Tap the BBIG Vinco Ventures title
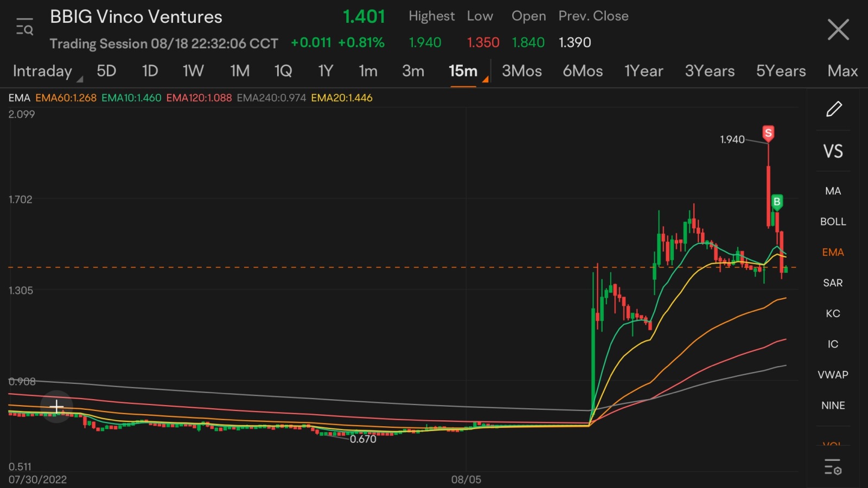The width and height of the screenshot is (868, 488). (136, 17)
